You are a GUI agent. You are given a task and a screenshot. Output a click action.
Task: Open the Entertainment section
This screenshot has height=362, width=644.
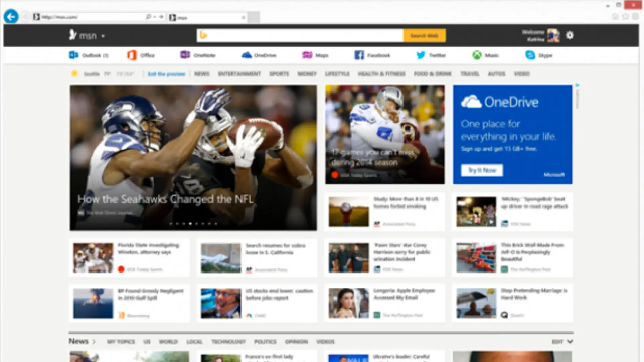(239, 74)
